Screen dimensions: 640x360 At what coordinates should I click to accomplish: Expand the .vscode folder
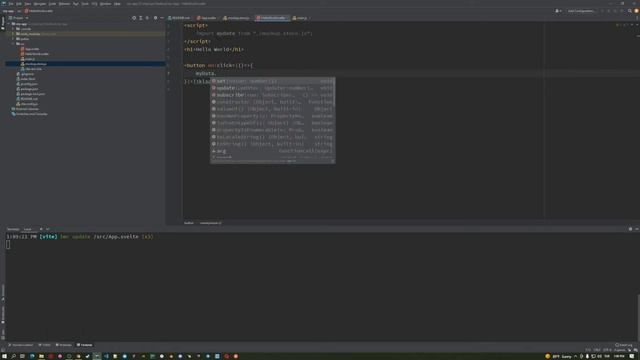click(x=13, y=29)
